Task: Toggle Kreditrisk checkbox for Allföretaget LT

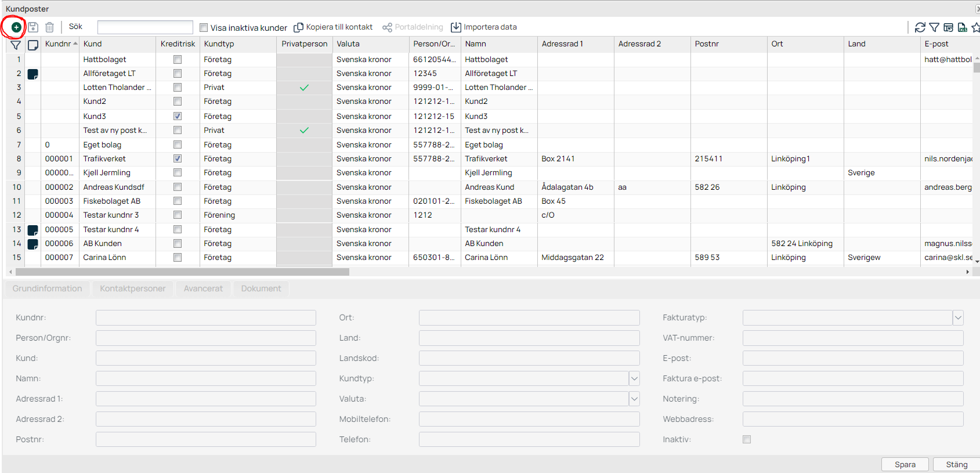Action: coord(178,74)
